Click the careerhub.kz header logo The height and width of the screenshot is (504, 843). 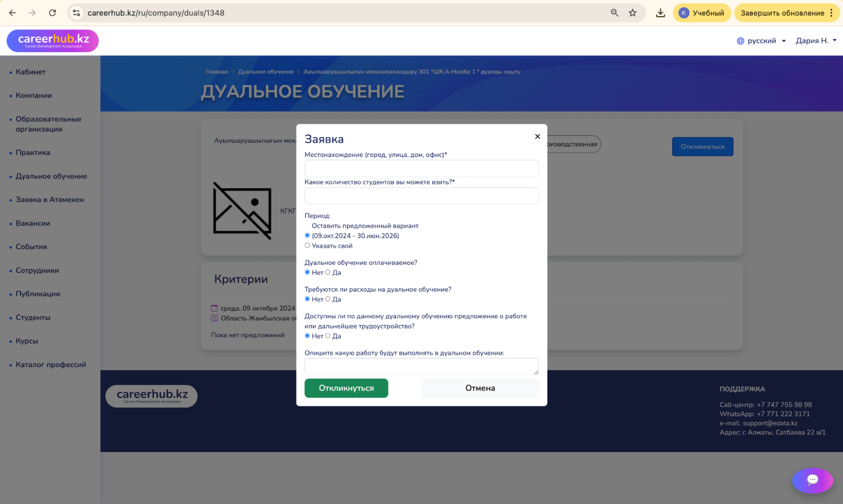[53, 40]
